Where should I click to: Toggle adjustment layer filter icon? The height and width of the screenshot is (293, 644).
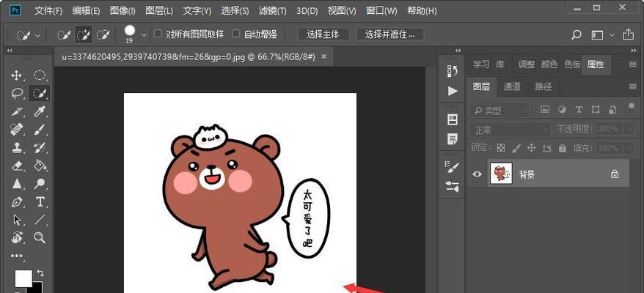pyautogui.click(x=561, y=110)
